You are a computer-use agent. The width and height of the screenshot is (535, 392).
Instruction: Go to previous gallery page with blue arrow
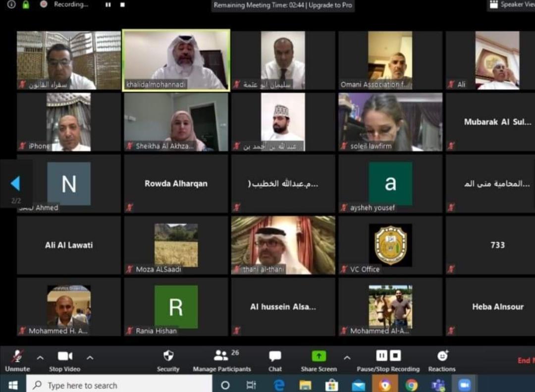[15, 184]
